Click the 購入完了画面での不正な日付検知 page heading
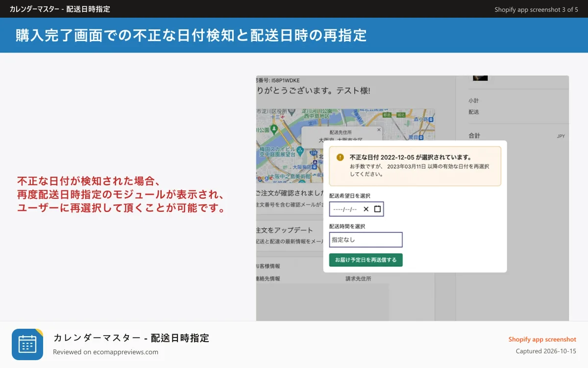Viewport: 588px width, 368px height. point(191,35)
